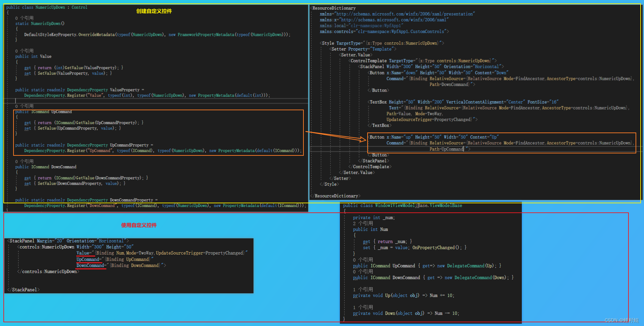Click the 'DependencyProperty UpCommandProperty =' declaration
The height and width of the screenshot is (326, 644).
(x=84, y=145)
